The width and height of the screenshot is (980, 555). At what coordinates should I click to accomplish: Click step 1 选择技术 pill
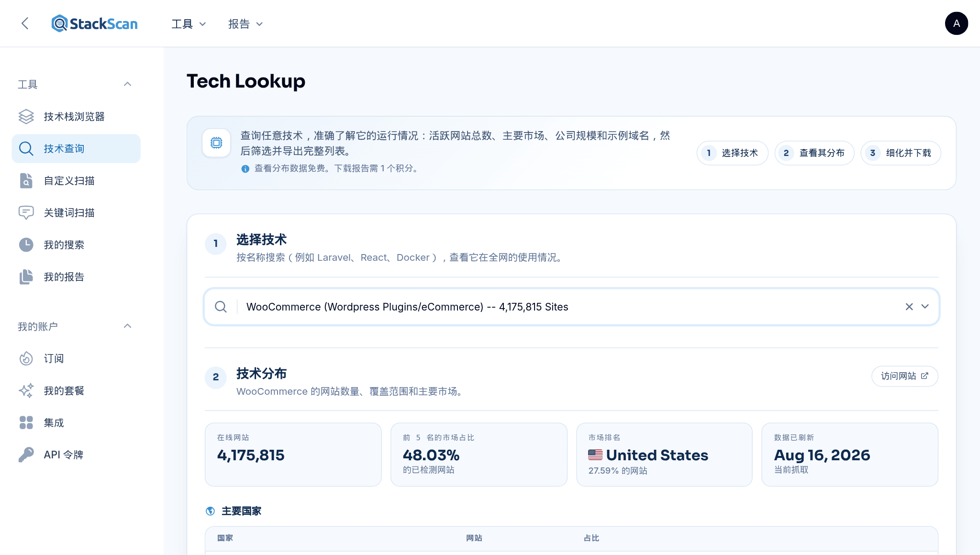[x=732, y=153]
